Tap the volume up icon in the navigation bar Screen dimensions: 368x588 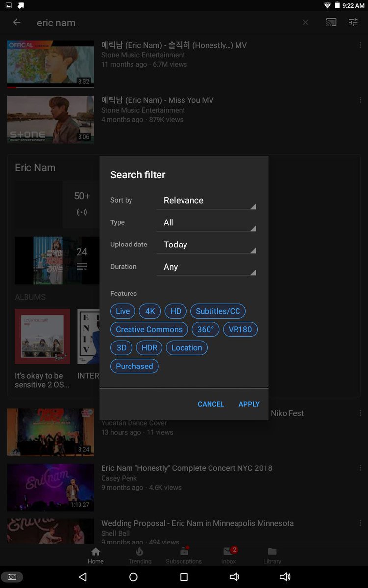pos(285,577)
